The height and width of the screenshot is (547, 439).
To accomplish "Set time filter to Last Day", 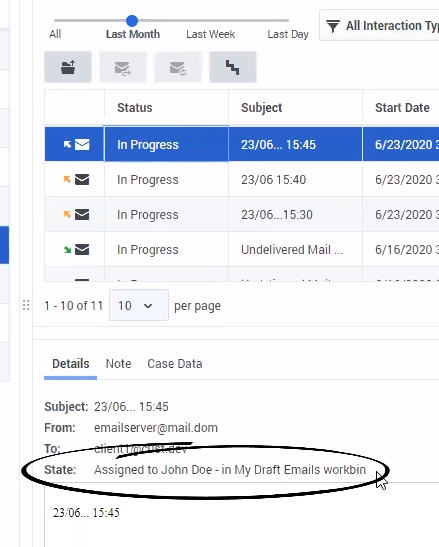I will [x=288, y=34].
